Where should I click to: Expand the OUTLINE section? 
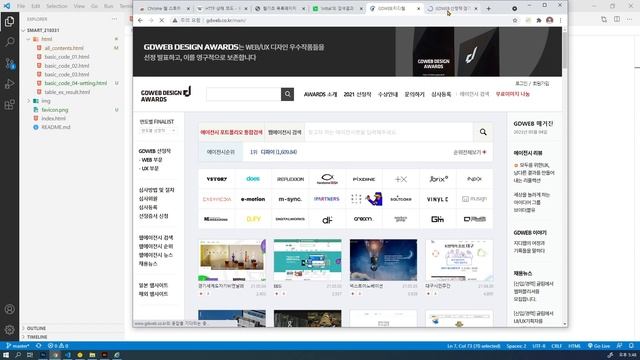36,328
